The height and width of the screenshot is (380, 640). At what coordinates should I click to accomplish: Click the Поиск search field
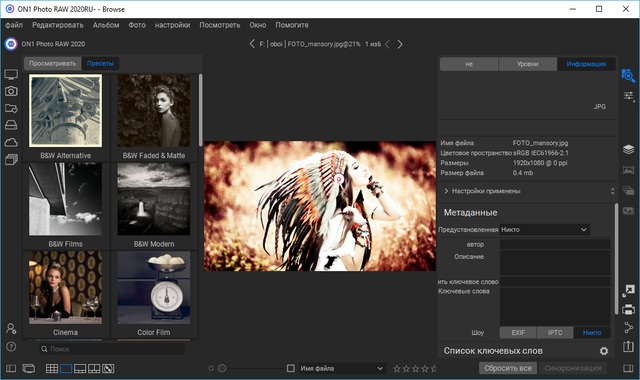pyautogui.click(x=112, y=349)
